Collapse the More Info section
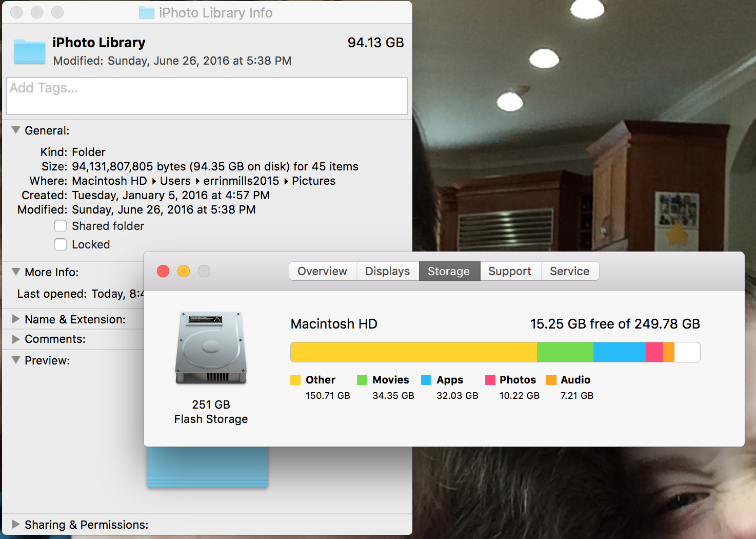Screen dimensions: 756x539 tap(16, 272)
